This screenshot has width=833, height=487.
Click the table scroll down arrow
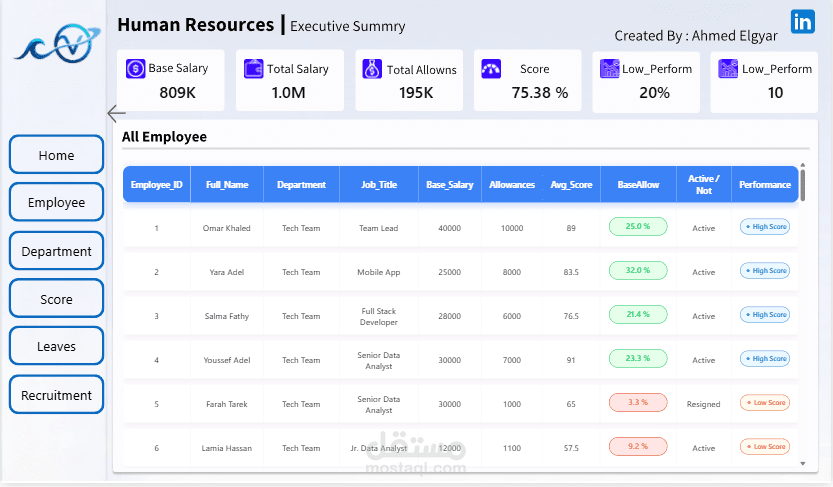(802, 464)
